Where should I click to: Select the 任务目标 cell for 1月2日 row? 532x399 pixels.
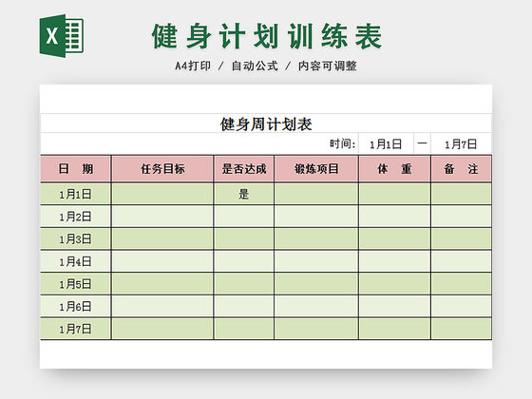click(x=162, y=217)
